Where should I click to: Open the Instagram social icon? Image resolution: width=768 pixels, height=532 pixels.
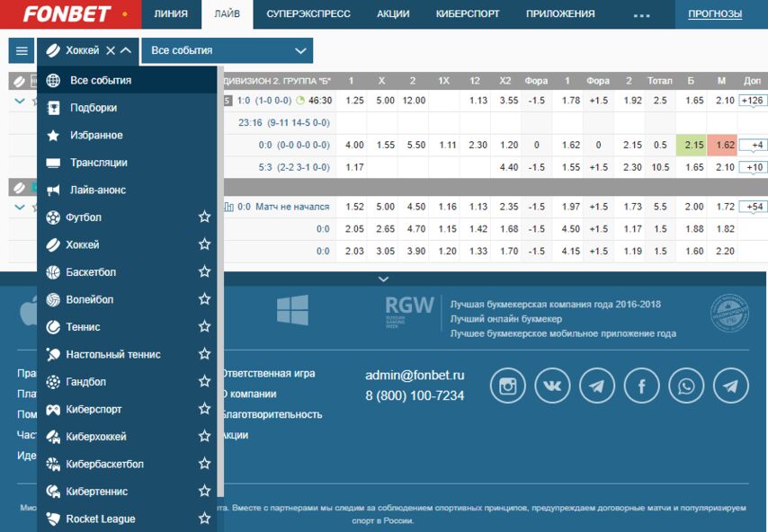click(507, 386)
